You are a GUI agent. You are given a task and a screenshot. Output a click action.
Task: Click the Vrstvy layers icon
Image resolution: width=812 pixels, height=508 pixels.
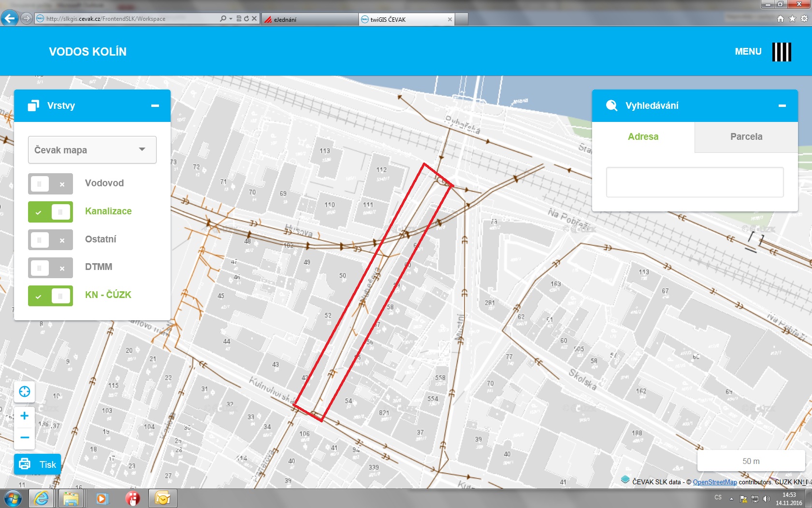(x=33, y=105)
